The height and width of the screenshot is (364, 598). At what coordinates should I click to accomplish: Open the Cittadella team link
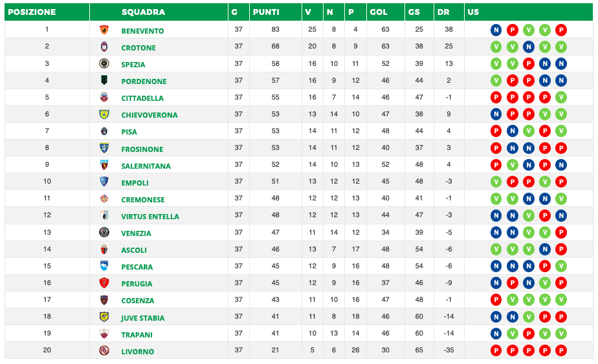point(142,98)
